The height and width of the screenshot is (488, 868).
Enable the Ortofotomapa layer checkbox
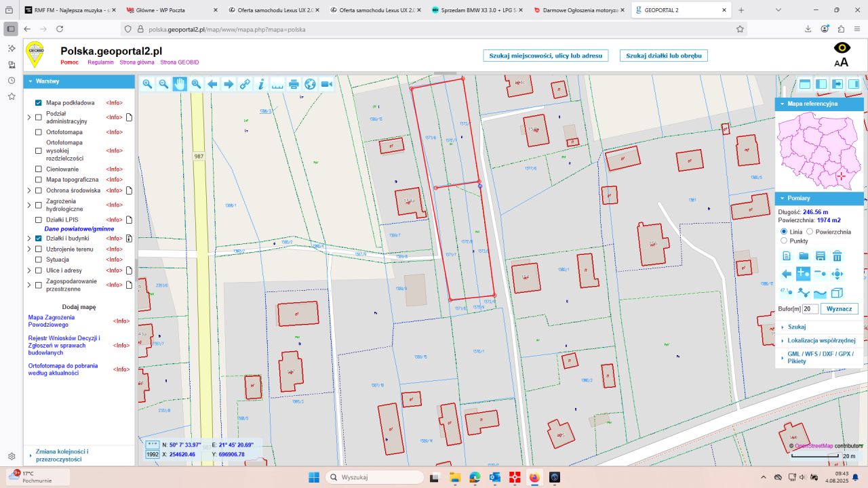[x=39, y=132]
